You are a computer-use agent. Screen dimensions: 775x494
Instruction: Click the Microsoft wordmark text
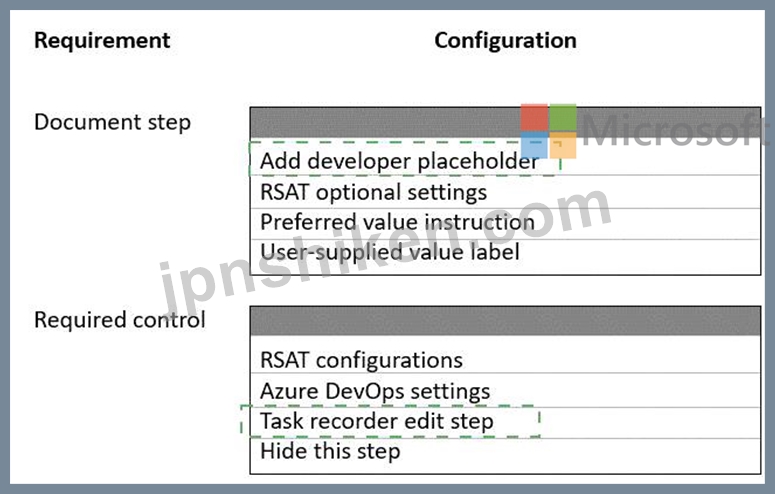pos(675,130)
